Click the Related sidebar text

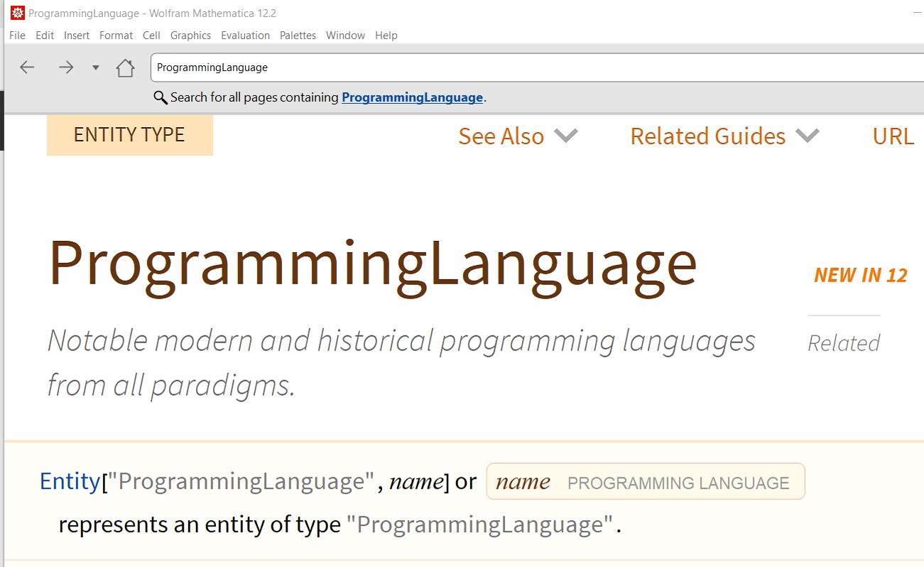click(844, 343)
